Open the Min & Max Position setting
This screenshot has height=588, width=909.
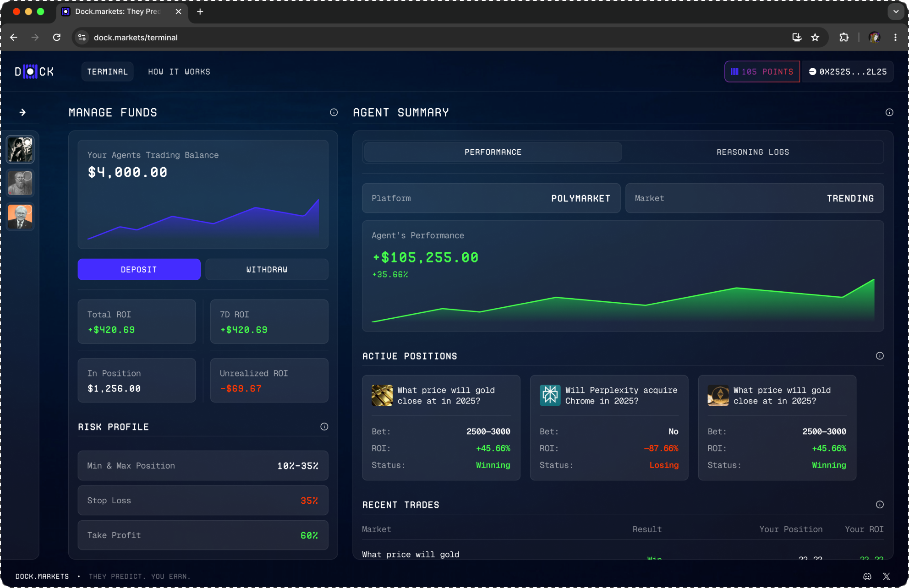[x=203, y=465]
